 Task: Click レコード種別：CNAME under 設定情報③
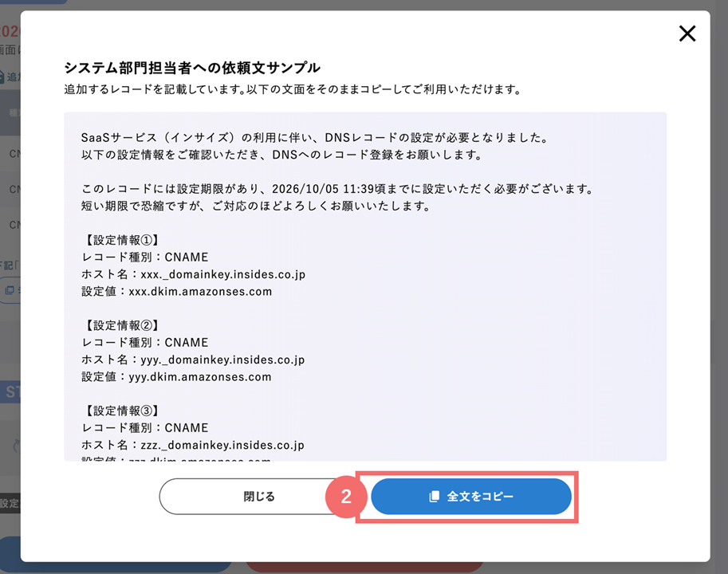145,428
